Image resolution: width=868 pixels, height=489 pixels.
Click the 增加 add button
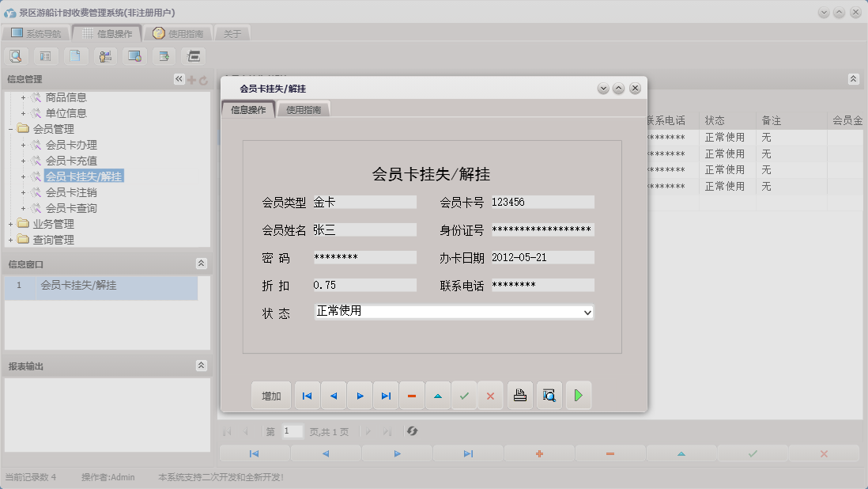coord(271,395)
